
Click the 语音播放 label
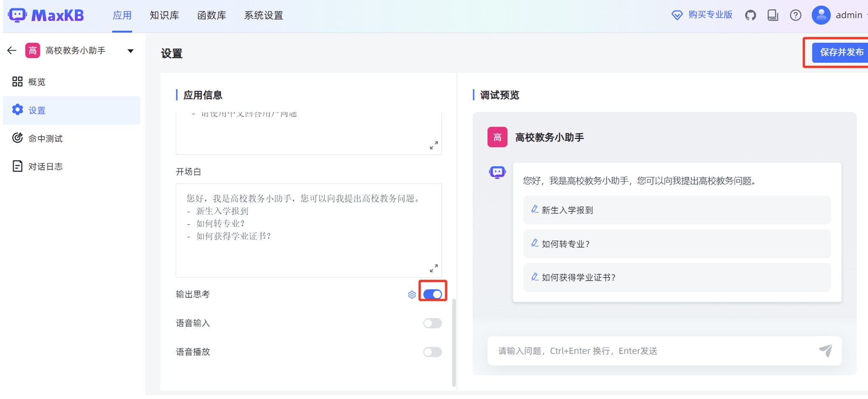click(193, 352)
